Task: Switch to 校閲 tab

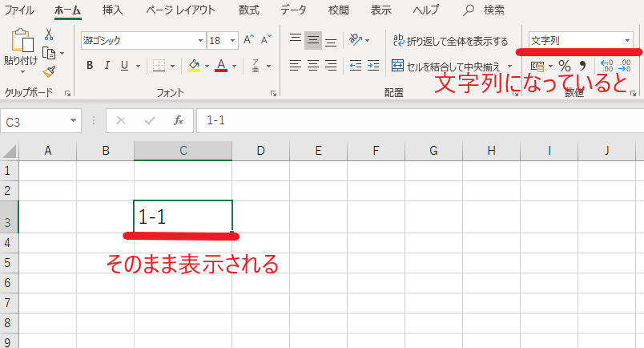Action: tap(339, 10)
